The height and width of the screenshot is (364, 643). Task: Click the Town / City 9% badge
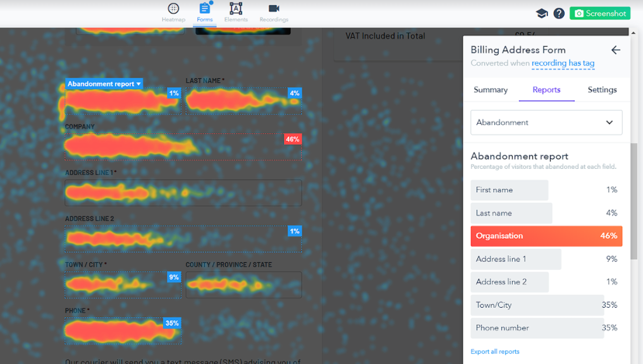[174, 277]
